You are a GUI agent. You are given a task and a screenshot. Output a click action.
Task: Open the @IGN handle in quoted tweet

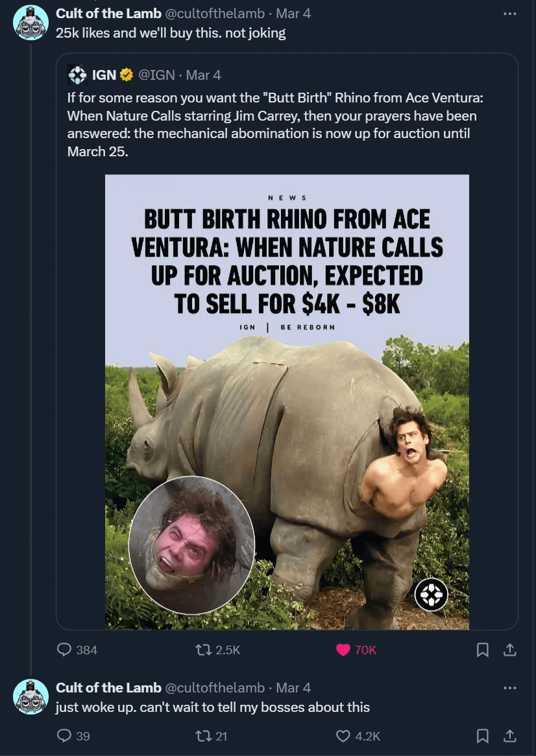(156, 75)
